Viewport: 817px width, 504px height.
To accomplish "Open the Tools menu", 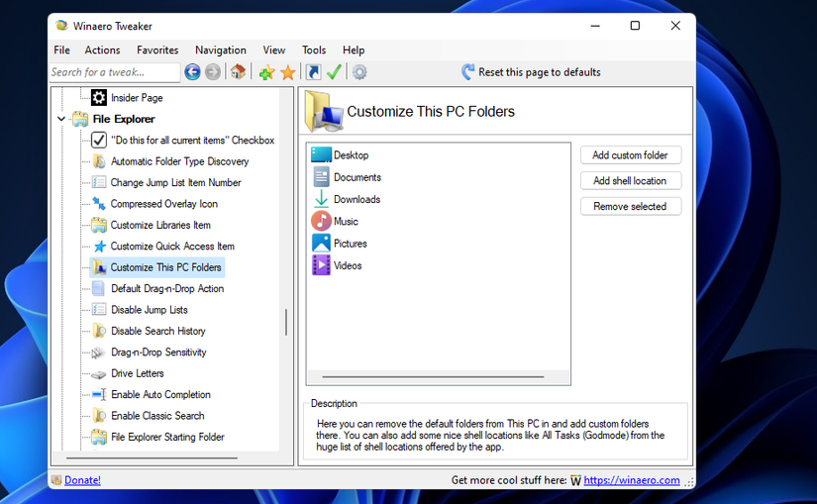I will (x=314, y=50).
